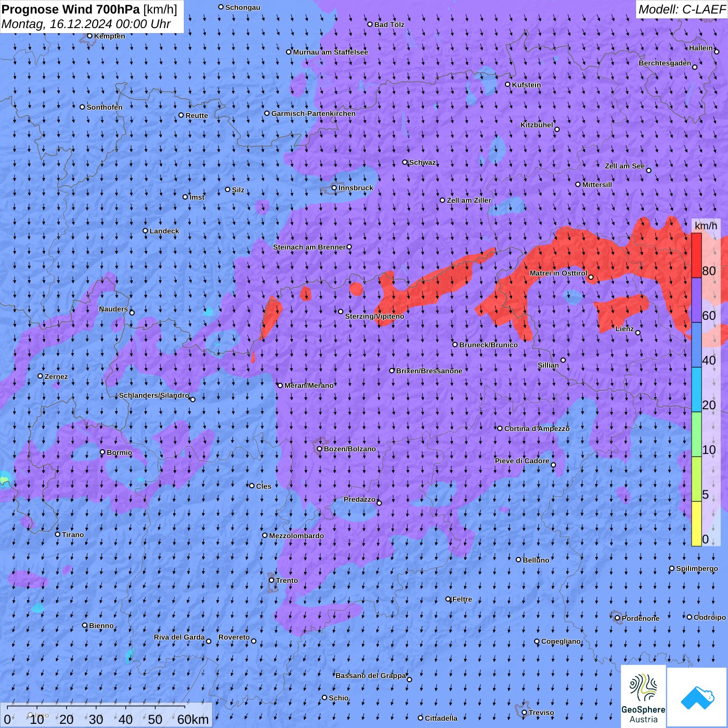Click the Bruneck/Brunico label
This screenshot has width=728, height=728.
[x=488, y=345]
